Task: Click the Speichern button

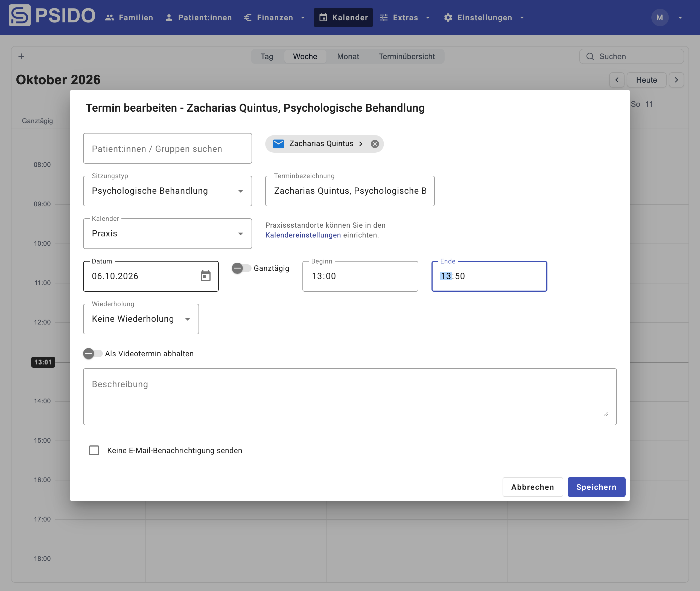Action: coord(596,487)
